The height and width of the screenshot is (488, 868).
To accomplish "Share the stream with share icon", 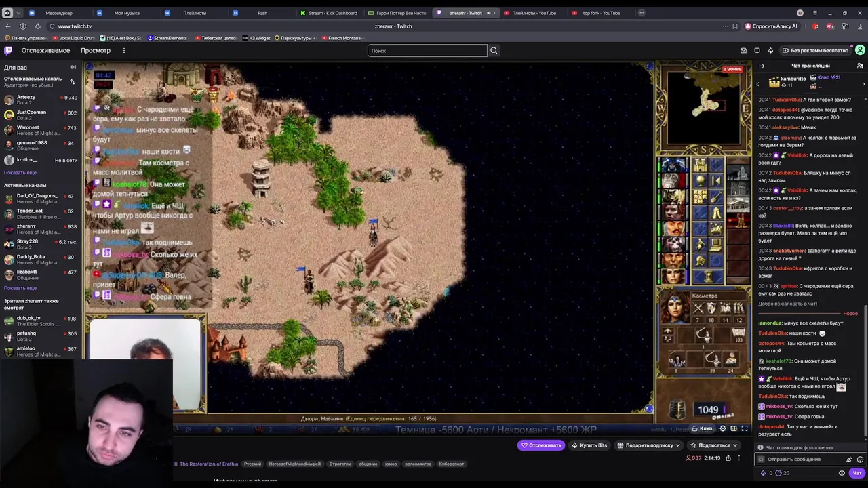I will click(x=728, y=458).
